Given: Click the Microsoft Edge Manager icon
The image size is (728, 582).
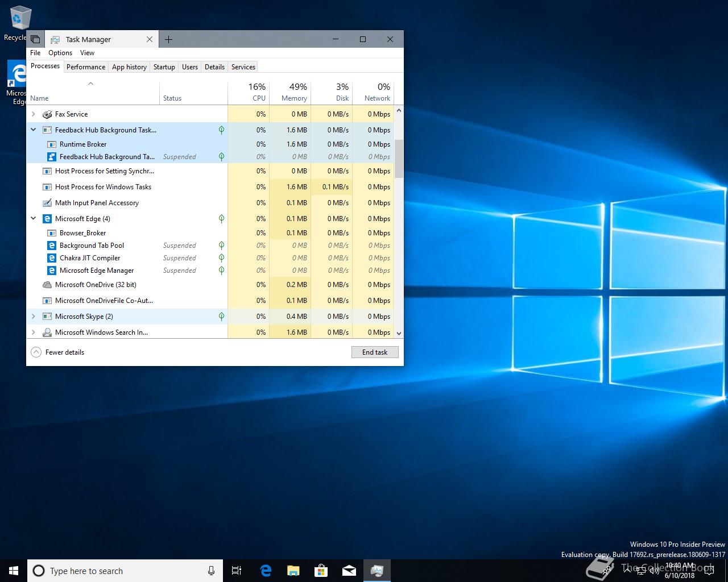Looking at the screenshot, I should [52, 271].
